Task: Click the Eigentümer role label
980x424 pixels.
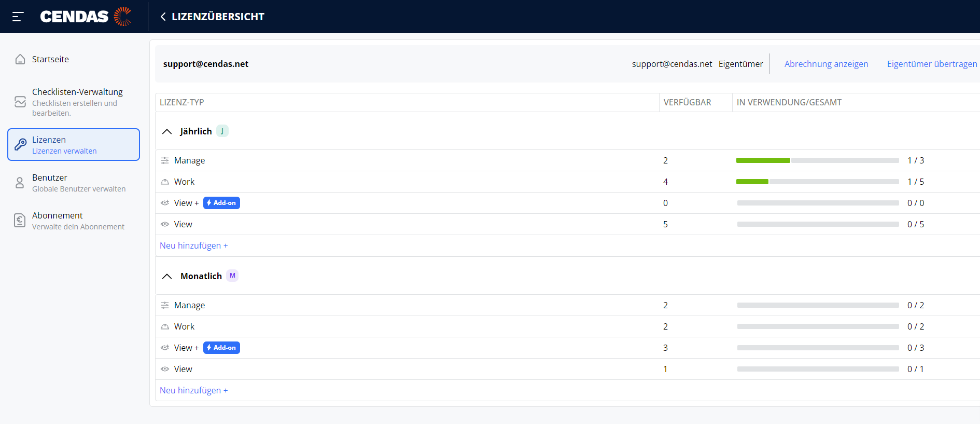Action: tap(740, 64)
